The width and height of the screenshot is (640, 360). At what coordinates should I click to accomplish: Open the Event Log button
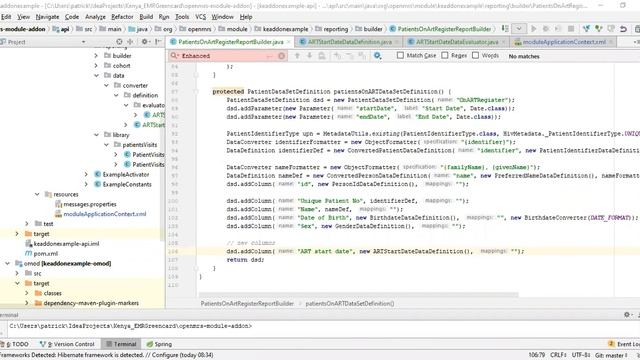coord(624,344)
